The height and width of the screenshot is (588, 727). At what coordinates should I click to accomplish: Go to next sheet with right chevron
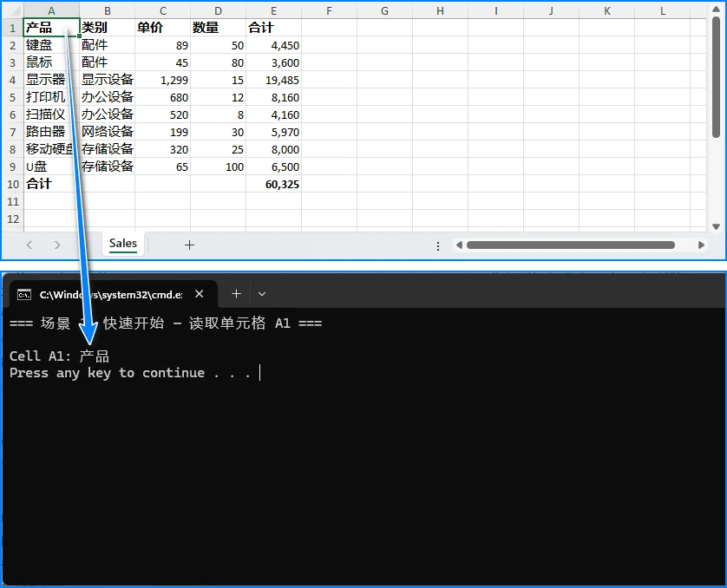pyautogui.click(x=57, y=245)
